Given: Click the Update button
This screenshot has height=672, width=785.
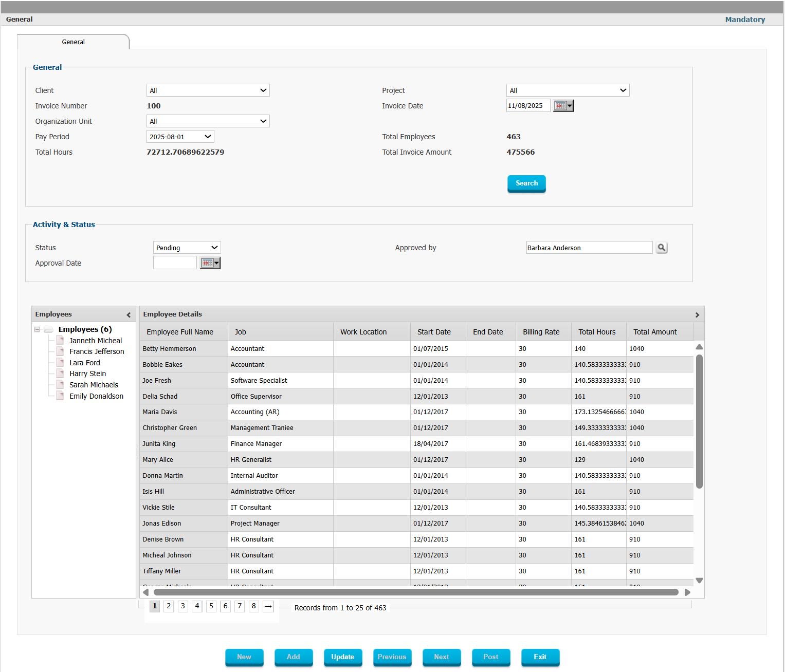Looking at the screenshot, I should (x=343, y=657).
